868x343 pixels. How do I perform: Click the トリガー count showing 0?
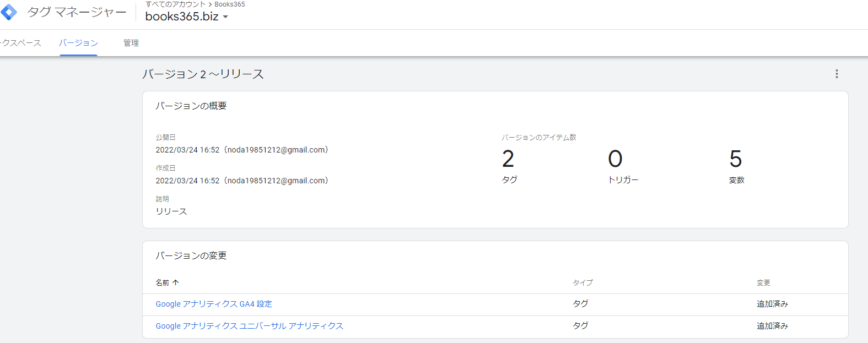pyautogui.click(x=616, y=160)
